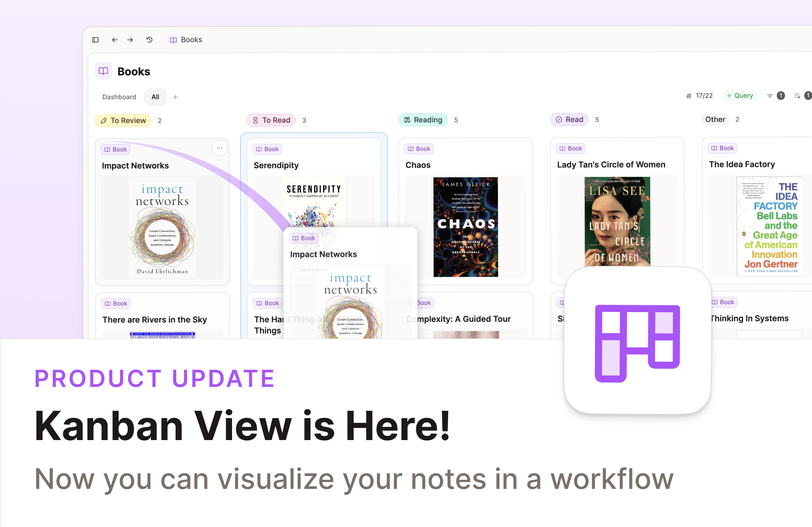Select the To Read status pill
This screenshot has height=527, width=812.
[271, 120]
